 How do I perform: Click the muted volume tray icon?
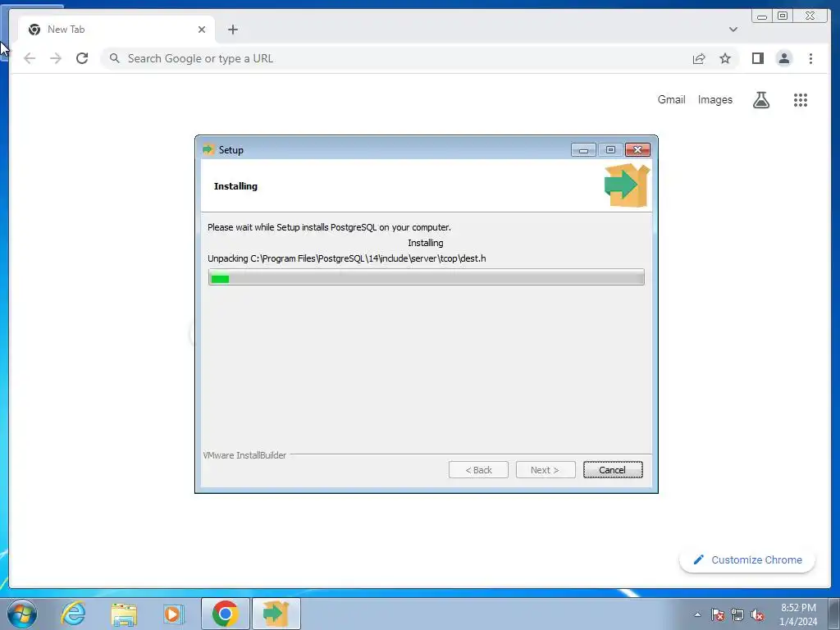click(757, 614)
